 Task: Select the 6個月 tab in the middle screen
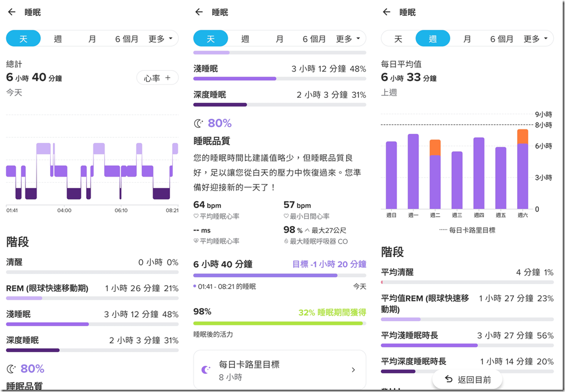click(x=314, y=38)
